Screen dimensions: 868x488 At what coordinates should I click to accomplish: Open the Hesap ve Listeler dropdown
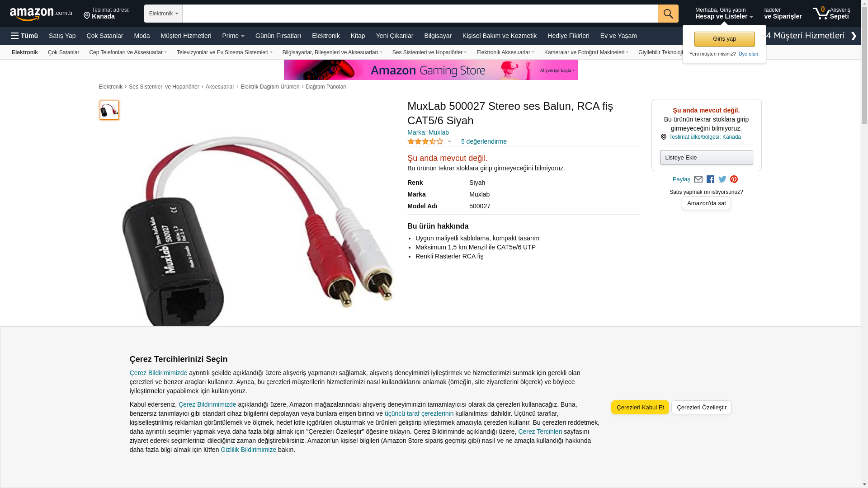[724, 13]
